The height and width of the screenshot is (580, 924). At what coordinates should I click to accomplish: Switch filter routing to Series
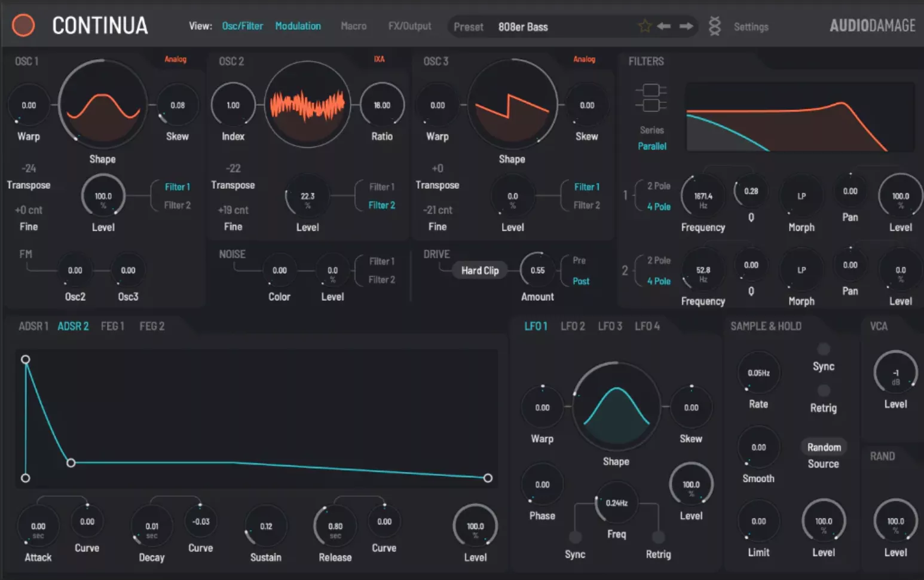[x=651, y=130]
